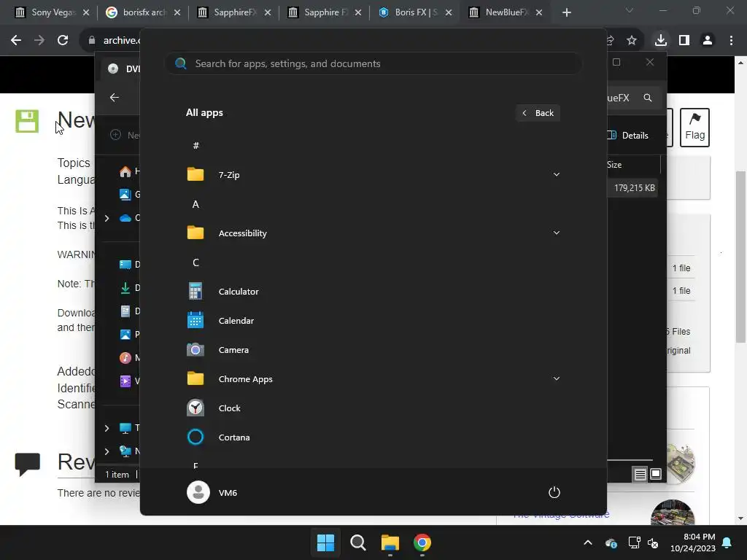This screenshot has width=747, height=560.
Task: Open File Explorer from the taskbar
Action: 390,542
